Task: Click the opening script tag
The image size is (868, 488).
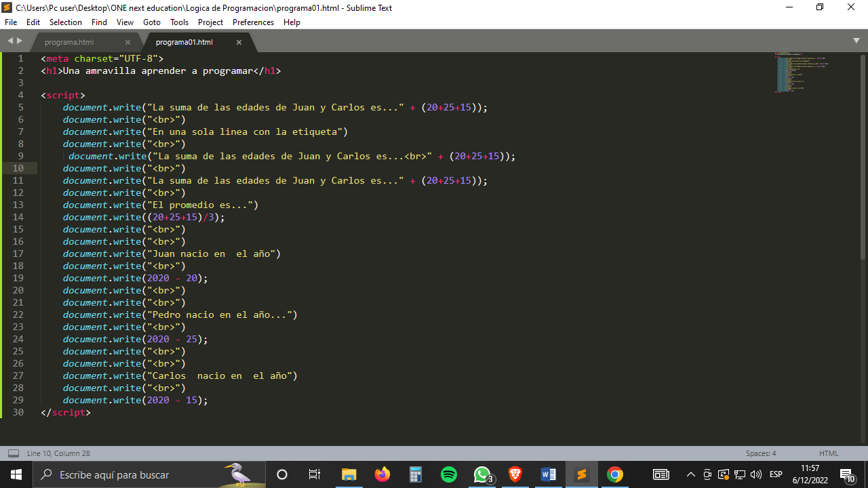Action: click(63, 95)
